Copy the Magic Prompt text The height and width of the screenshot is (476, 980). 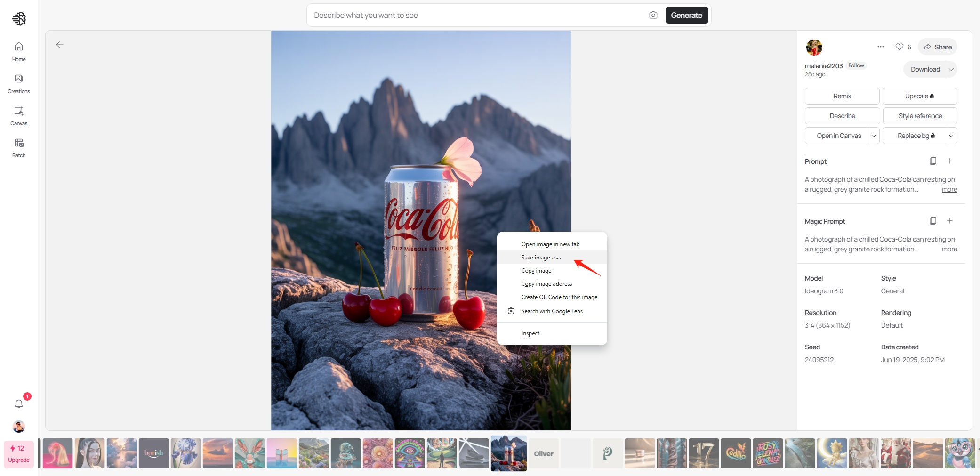933,221
